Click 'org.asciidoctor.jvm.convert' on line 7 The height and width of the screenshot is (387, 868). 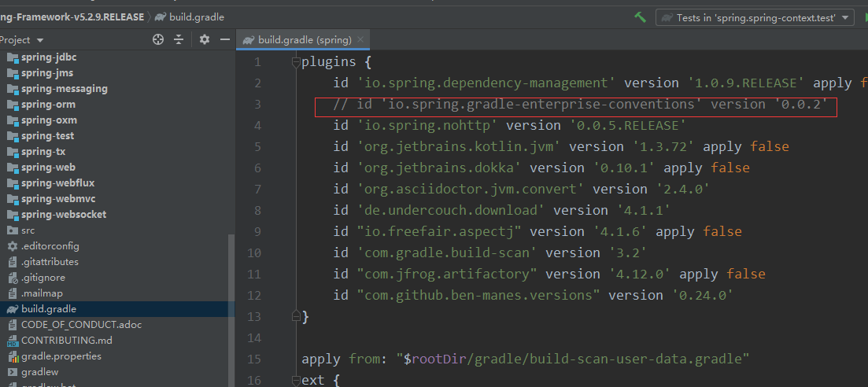pyautogui.click(x=471, y=189)
